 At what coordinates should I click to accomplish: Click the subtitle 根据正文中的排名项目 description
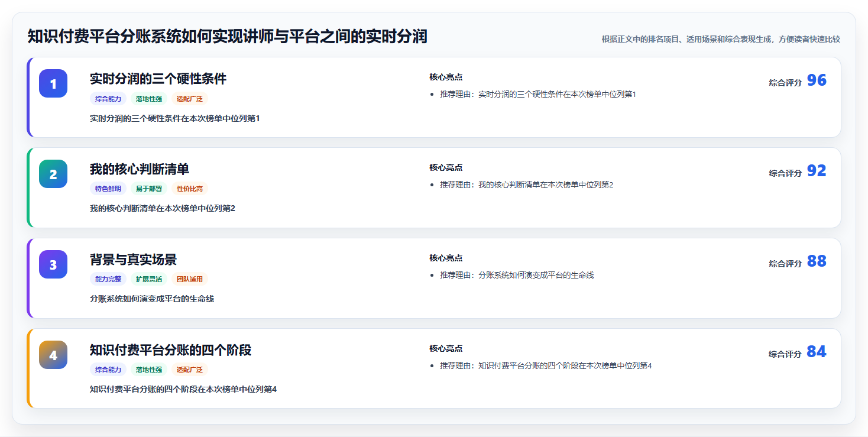coord(721,39)
